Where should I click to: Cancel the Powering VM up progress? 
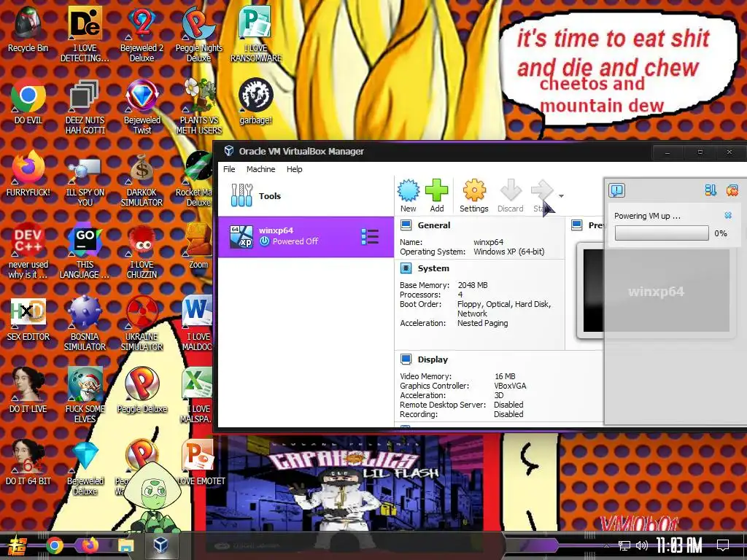coord(728,215)
